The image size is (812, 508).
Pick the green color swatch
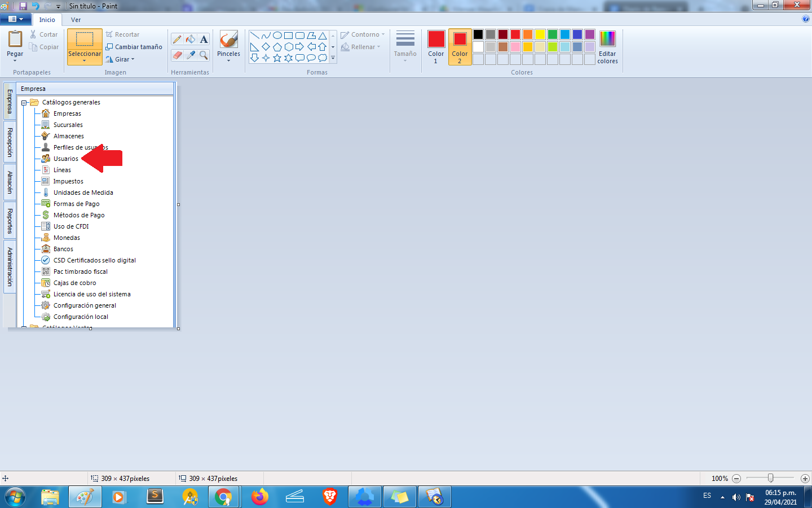553,34
